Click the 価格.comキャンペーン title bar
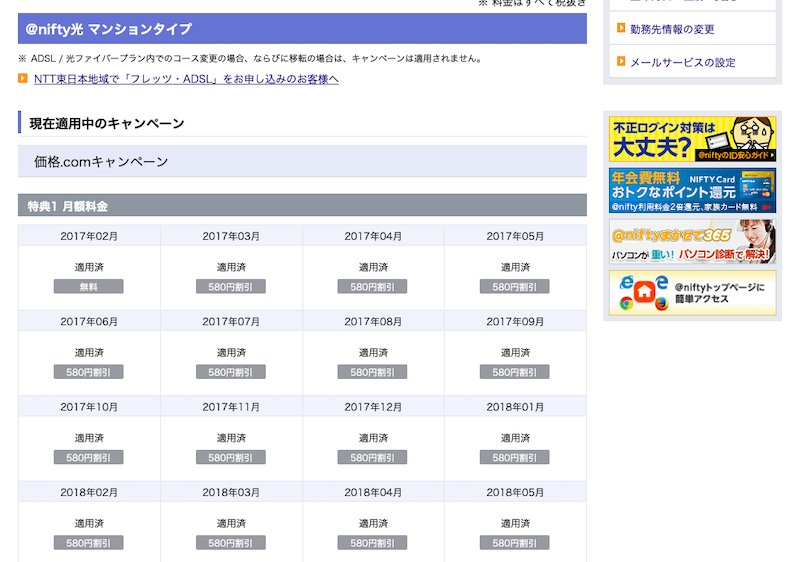 pos(302,161)
